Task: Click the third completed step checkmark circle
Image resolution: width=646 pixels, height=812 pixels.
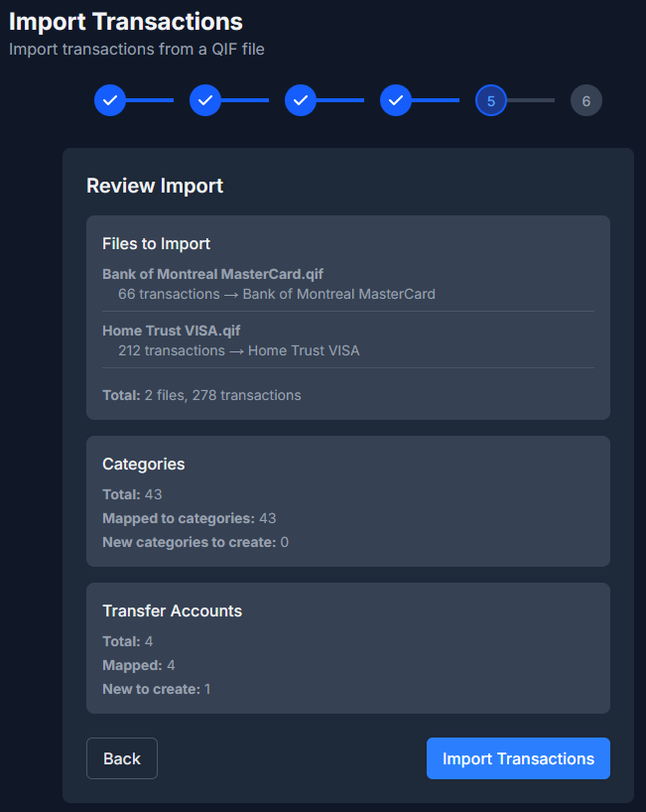Action: [301, 100]
